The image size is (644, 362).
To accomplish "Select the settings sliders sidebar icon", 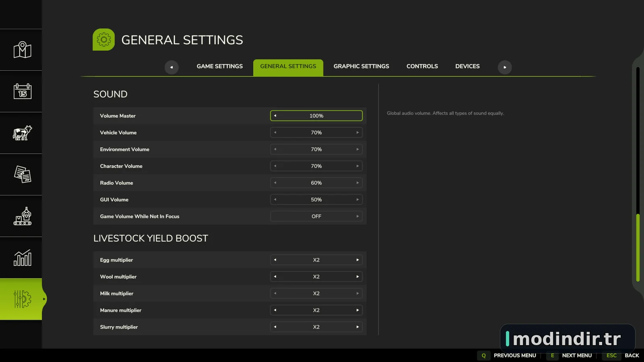I will 23,299.
